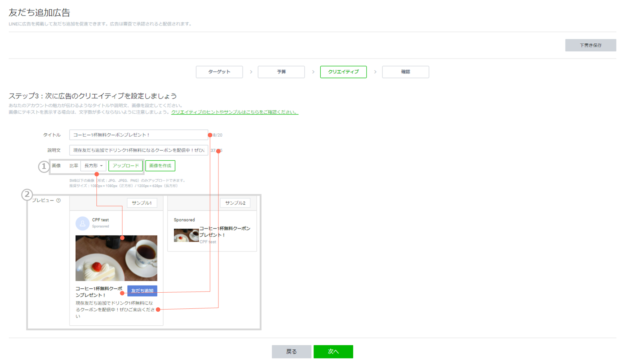Click the 次へ button

[x=333, y=352]
